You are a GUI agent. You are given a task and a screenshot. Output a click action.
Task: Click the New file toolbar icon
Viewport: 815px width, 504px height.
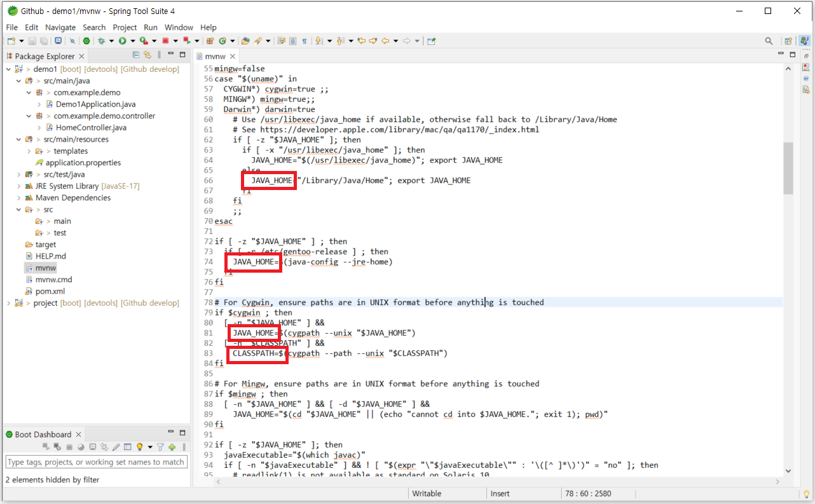coord(11,41)
